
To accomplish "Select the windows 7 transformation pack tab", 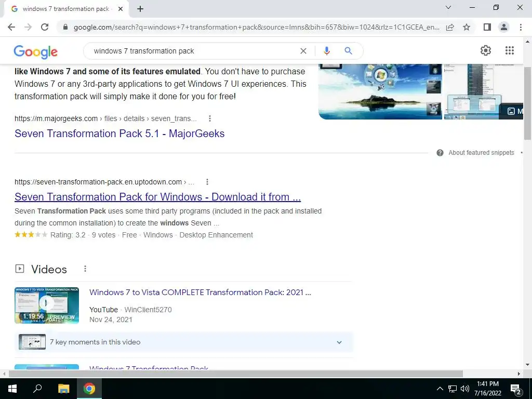I will pos(66,9).
